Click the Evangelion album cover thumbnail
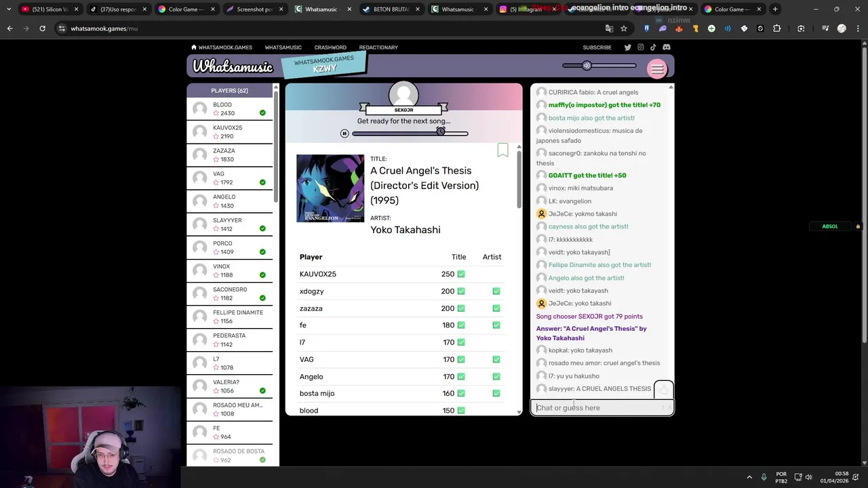The image size is (868, 488). (x=330, y=188)
